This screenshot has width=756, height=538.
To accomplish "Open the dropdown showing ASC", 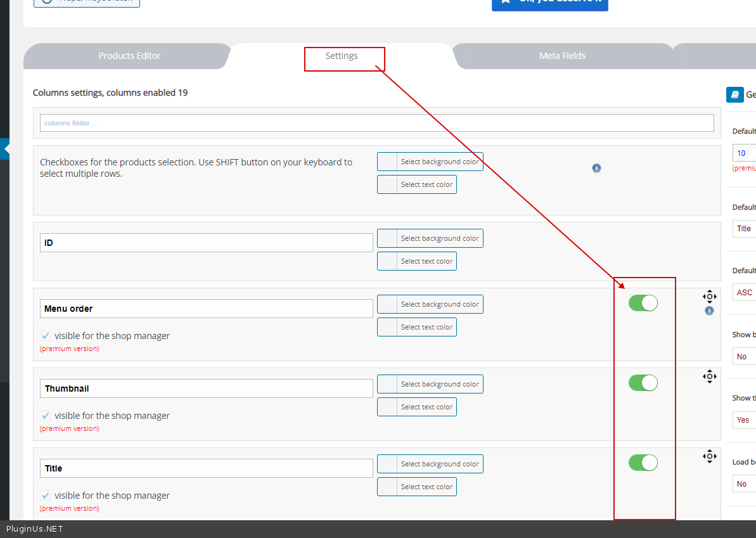I will (x=745, y=293).
